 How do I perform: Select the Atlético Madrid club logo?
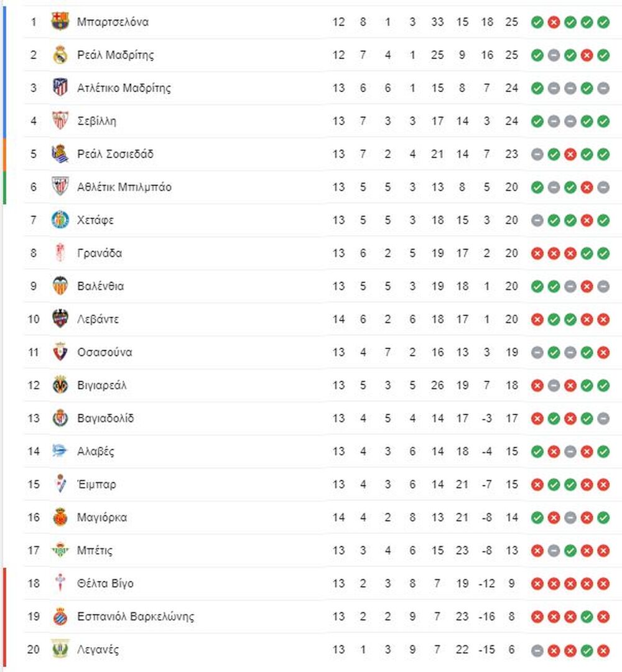(60, 87)
